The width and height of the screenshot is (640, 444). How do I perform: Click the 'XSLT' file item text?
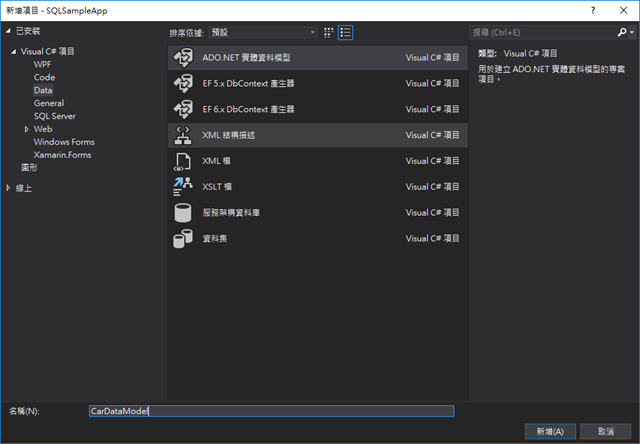point(217,187)
